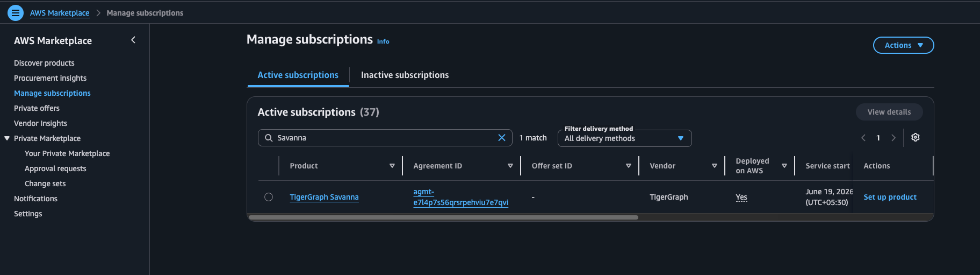Image resolution: width=980 pixels, height=275 pixels.
Task: Collapse the Private Marketplace tree section
Action: [x=7, y=138]
